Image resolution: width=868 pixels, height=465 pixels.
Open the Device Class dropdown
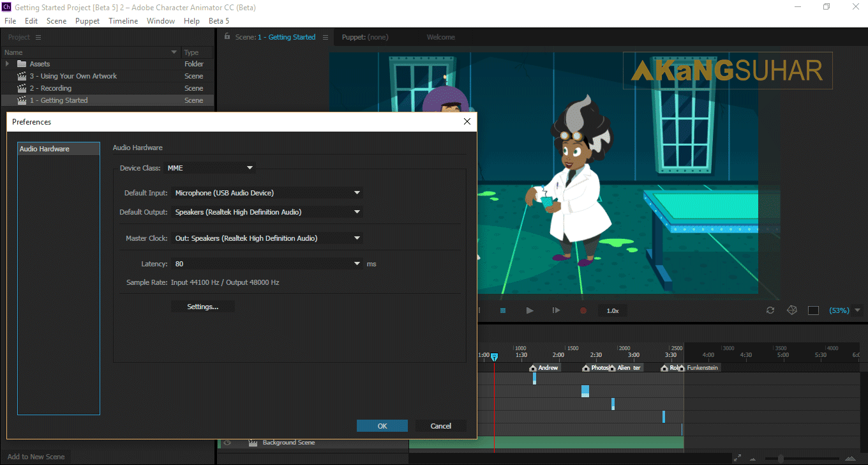coord(211,168)
